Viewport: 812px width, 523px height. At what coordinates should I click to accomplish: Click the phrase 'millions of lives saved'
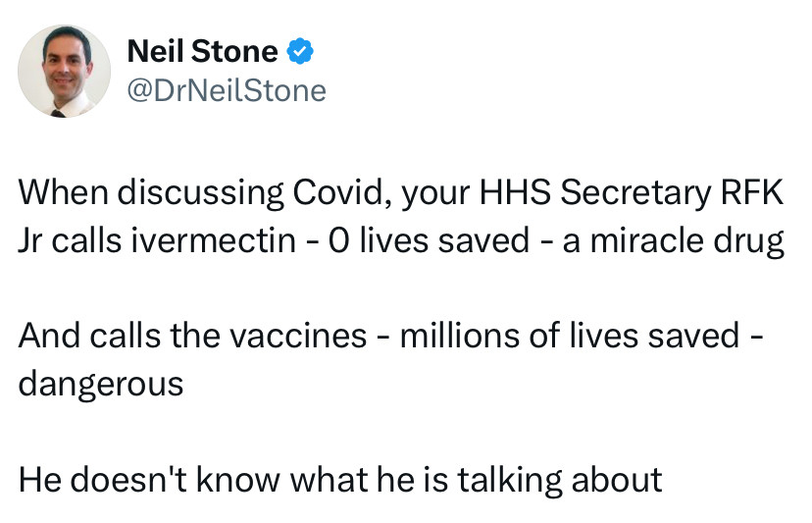570,336
